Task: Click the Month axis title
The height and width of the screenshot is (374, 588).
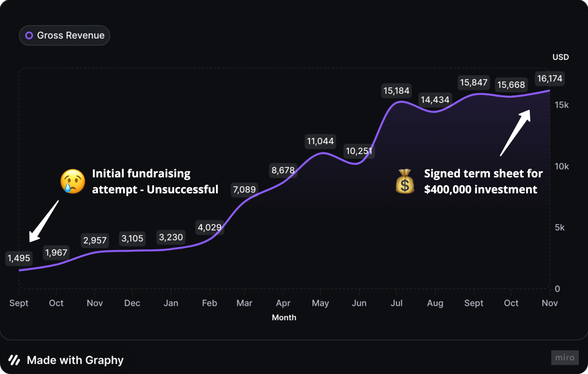Action: pyautogui.click(x=284, y=318)
